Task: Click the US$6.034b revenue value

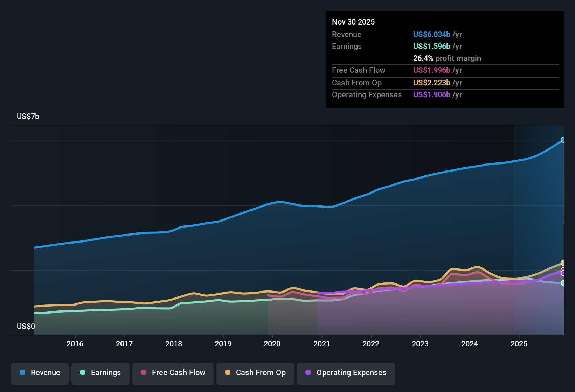Action: pos(431,34)
